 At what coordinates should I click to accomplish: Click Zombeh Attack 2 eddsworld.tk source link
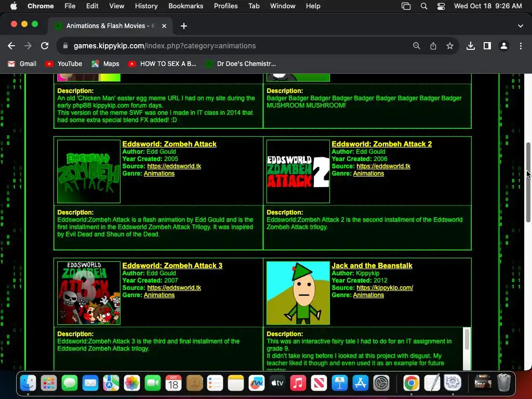[383, 166]
